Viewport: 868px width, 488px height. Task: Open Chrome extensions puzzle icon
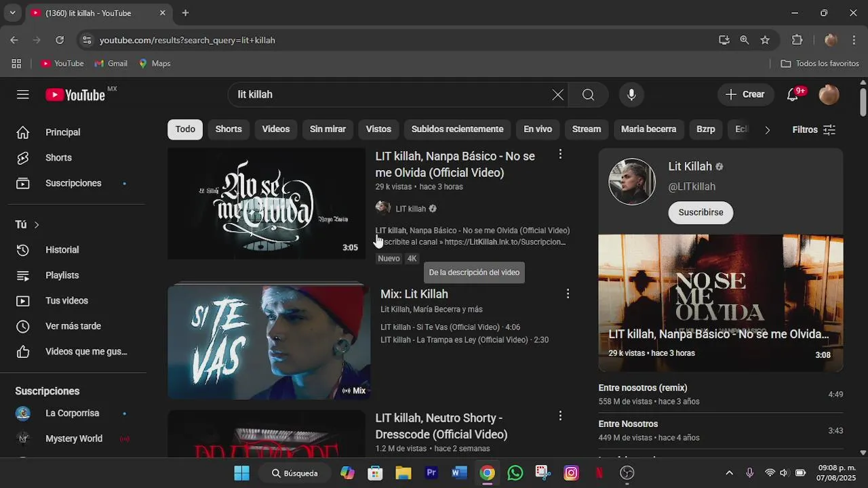pyautogui.click(x=797, y=40)
